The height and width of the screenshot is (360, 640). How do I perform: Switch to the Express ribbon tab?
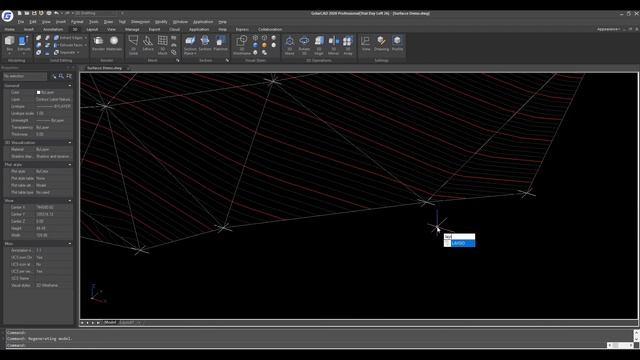[x=242, y=29]
